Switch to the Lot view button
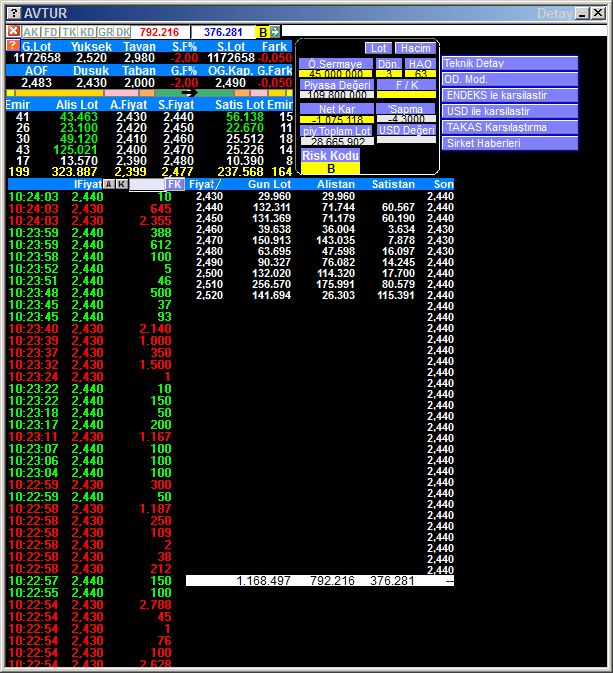Screen dimensions: 613x673 378,48
